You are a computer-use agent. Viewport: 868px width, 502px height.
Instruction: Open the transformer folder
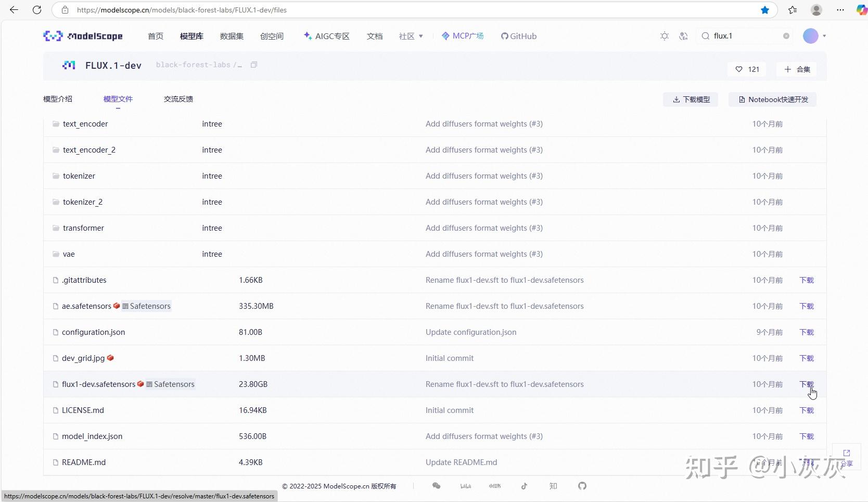(83, 228)
